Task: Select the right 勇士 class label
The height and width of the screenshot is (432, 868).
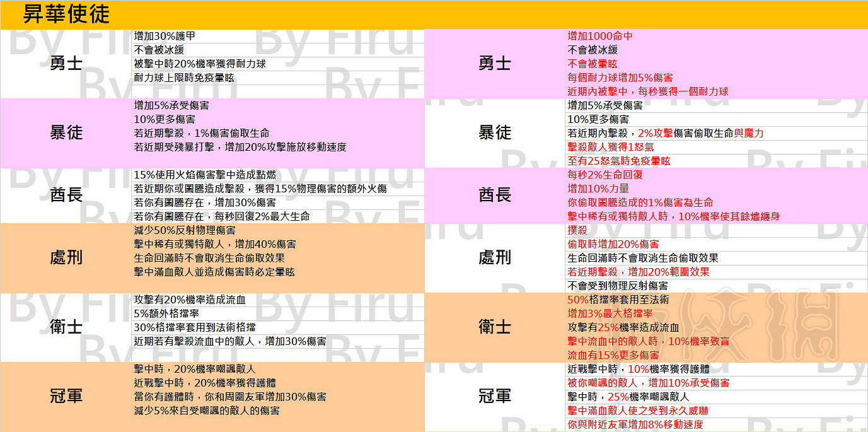Action: [495, 62]
